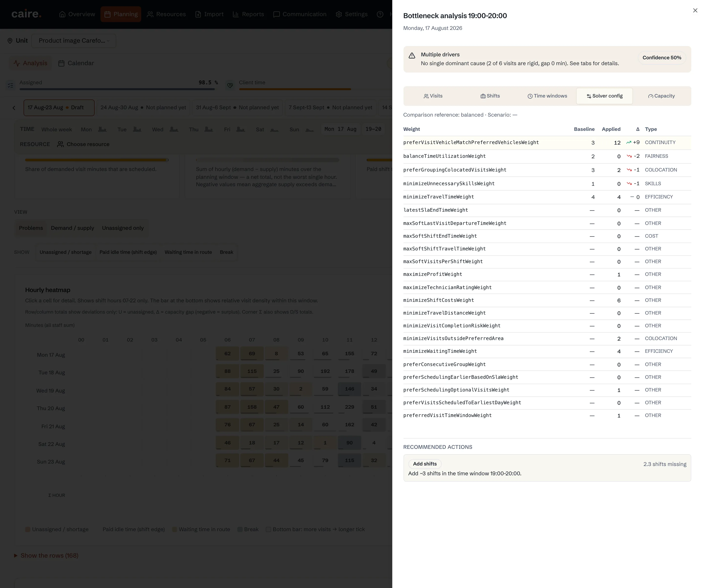The height and width of the screenshot is (588, 706).
Task: Select the Demand / supply view option
Action: tap(73, 228)
